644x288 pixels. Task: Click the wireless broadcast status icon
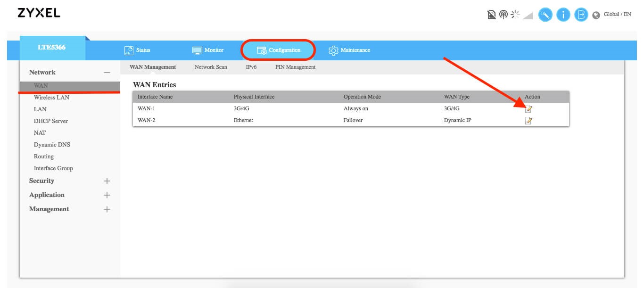coord(504,15)
